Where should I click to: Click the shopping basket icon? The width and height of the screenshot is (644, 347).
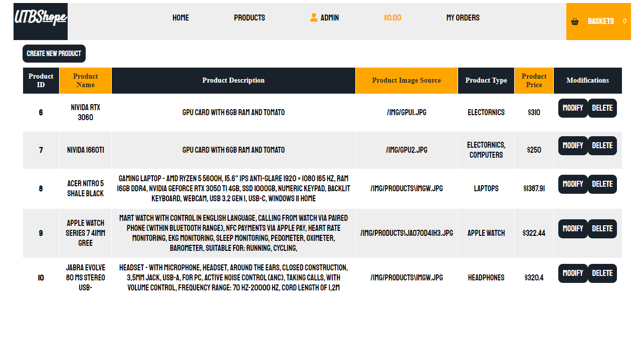point(575,22)
